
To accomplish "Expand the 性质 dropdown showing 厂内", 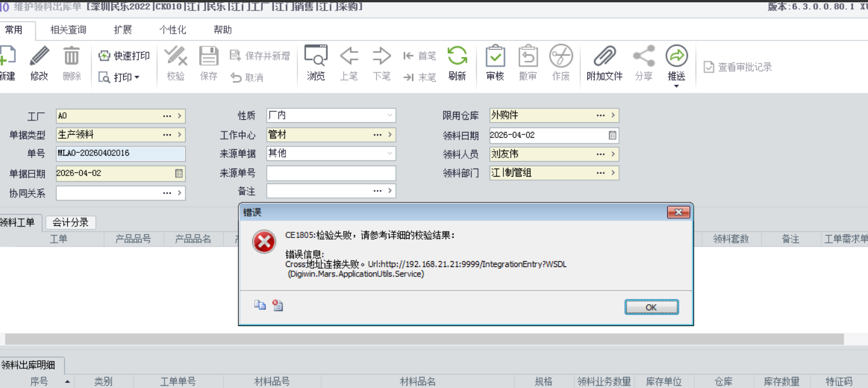I will [389, 116].
